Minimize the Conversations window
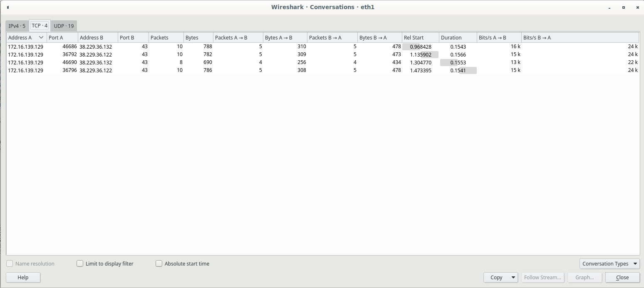 coord(610,7)
